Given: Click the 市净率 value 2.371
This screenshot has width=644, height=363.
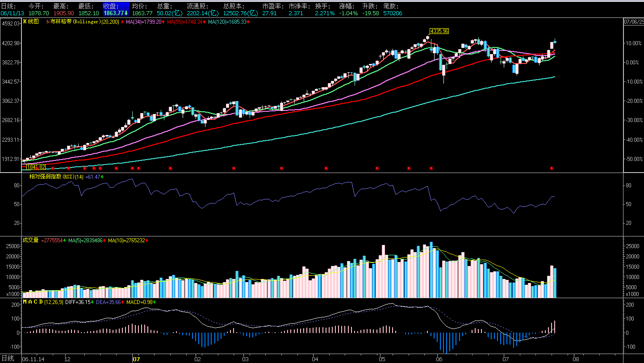Looking at the screenshot, I should (296, 13).
